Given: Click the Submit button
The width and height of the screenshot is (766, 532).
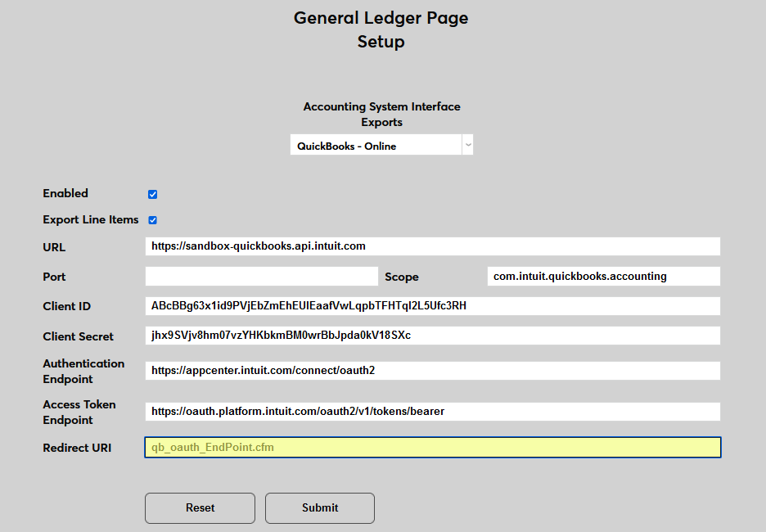Looking at the screenshot, I should [319, 508].
